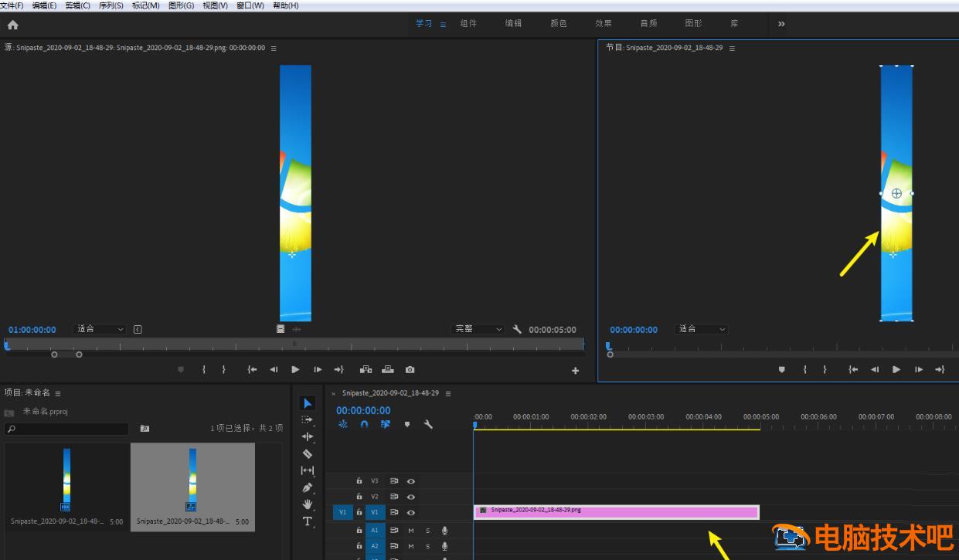Add a marker in the timeline panel

tap(407, 424)
